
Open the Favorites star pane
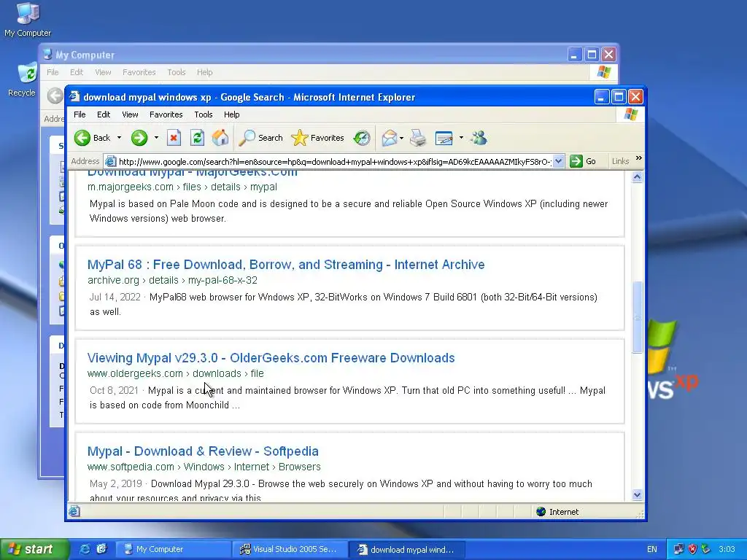317,138
